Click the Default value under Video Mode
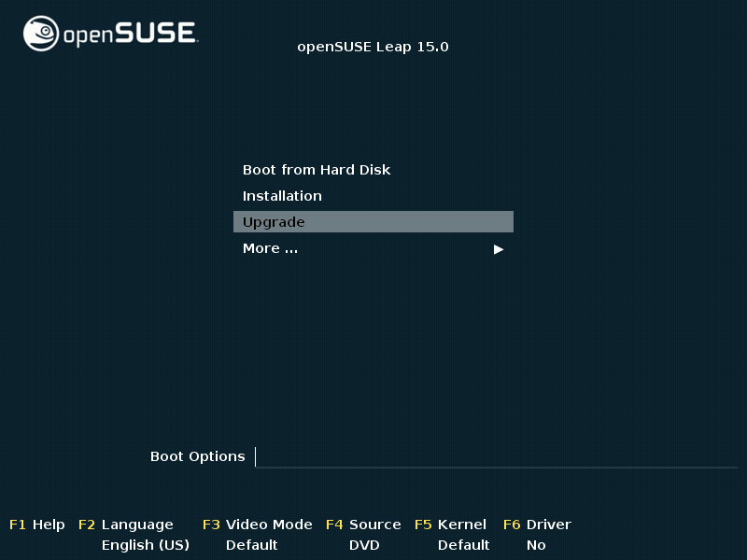 point(251,545)
